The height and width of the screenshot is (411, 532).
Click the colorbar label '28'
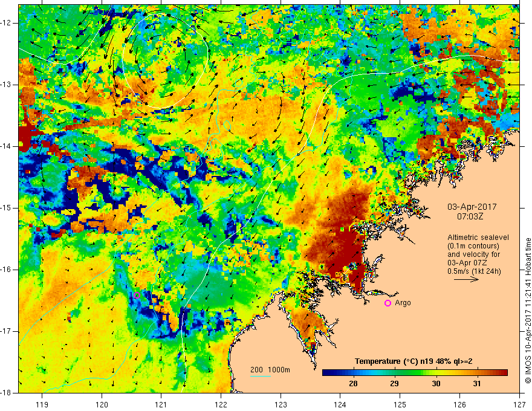pyautogui.click(x=353, y=384)
